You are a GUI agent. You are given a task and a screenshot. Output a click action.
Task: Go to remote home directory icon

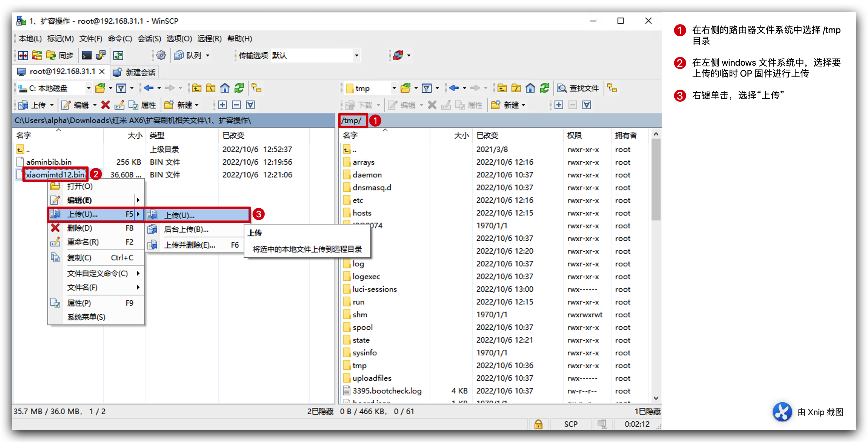tap(530, 88)
